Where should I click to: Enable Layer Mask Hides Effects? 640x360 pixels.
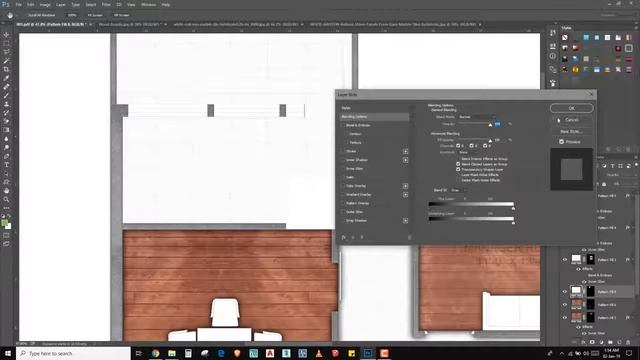tap(458, 175)
